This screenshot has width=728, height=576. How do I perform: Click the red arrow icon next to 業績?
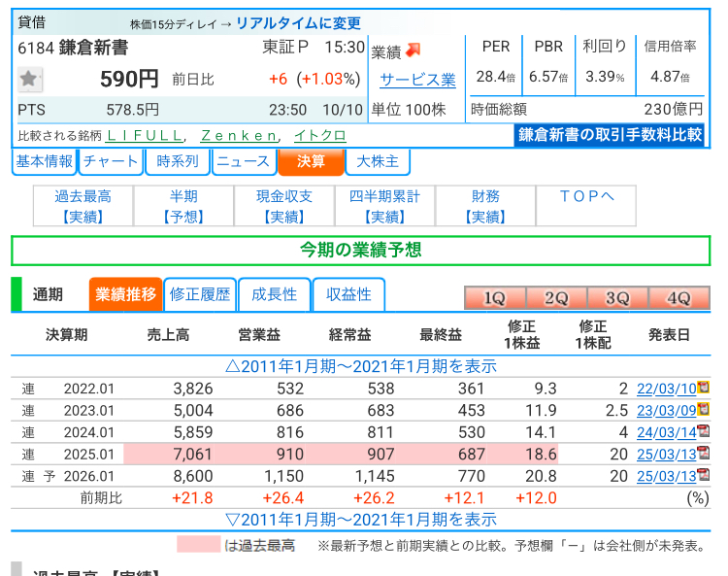[x=413, y=51]
